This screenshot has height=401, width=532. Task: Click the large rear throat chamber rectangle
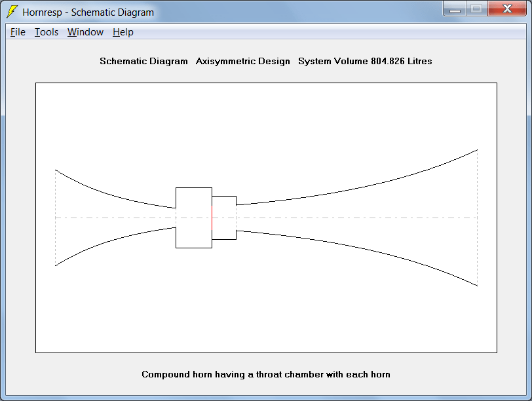tap(194, 218)
